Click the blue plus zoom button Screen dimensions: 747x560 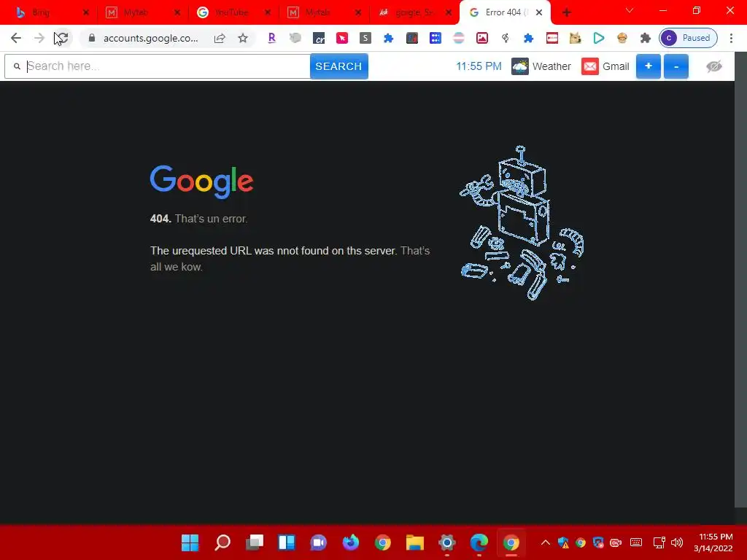coord(649,66)
